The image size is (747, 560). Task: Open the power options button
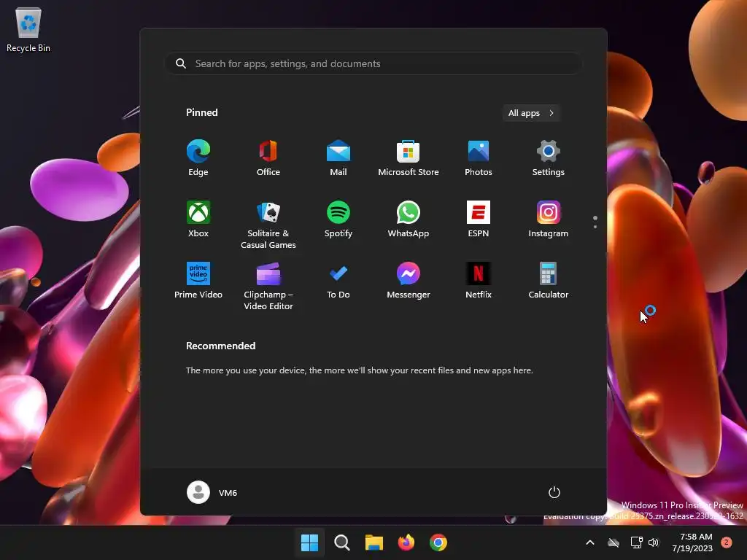(554, 492)
